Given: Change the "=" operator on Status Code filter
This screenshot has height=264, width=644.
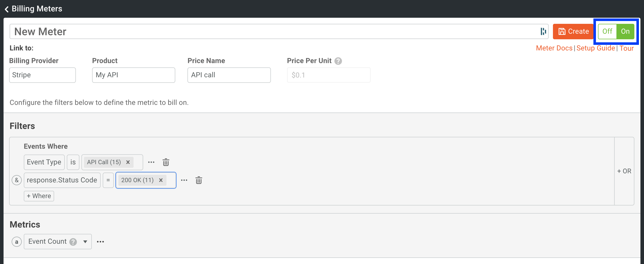Looking at the screenshot, I should [108, 180].
